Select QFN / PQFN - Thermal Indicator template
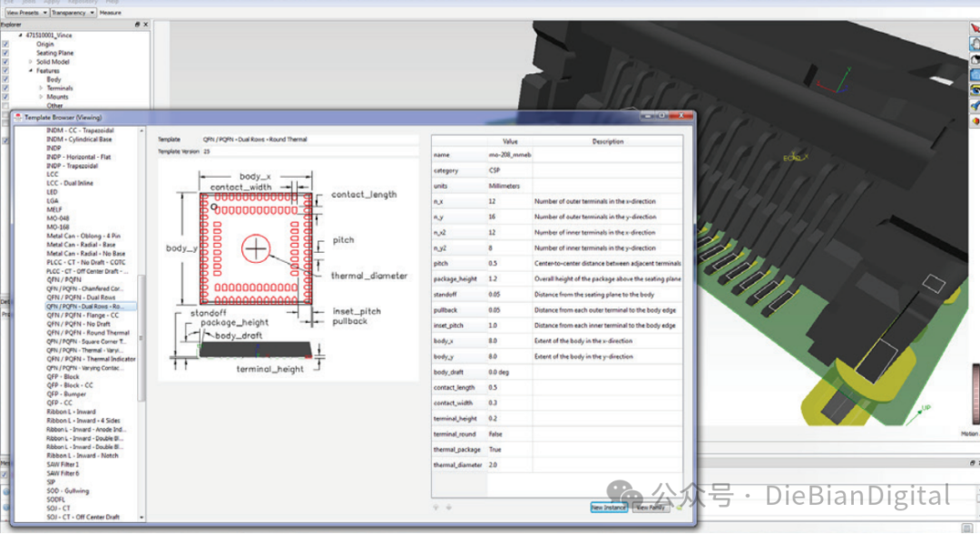980x534 pixels. pos(91,359)
